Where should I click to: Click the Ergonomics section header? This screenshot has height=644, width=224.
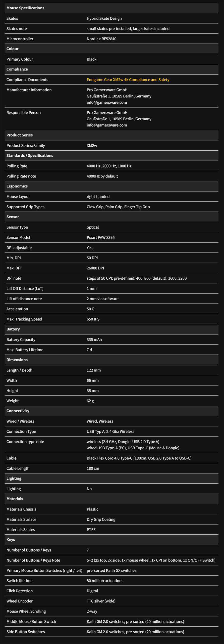tap(17, 186)
